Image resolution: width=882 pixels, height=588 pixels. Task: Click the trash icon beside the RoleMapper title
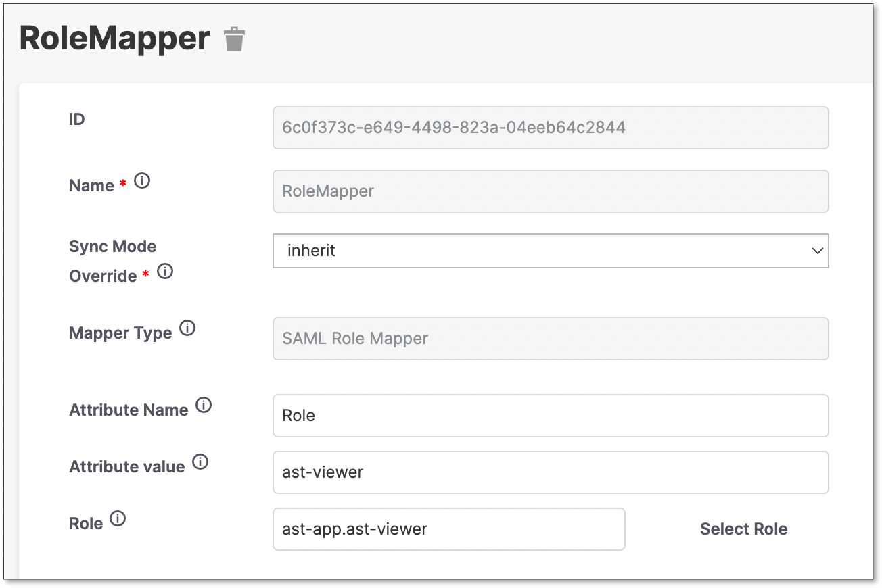click(x=234, y=39)
